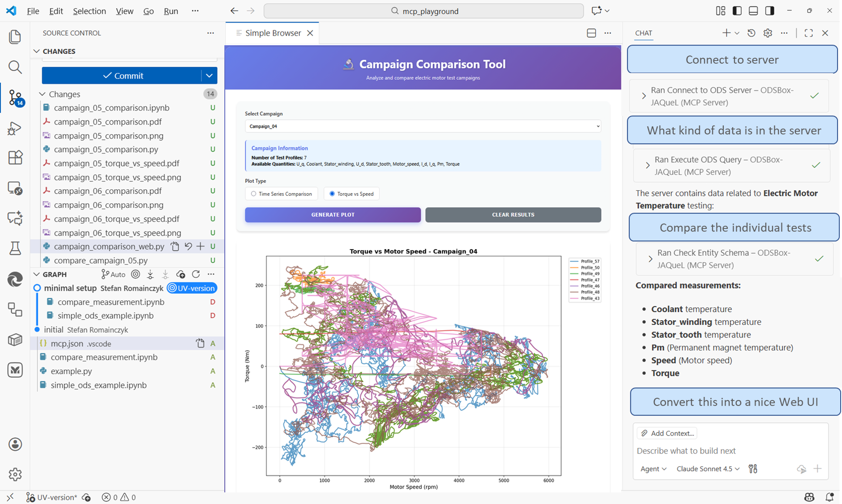Focus the chat input describing what to build
This screenshot has width=842, height=504.
[730, 451]
